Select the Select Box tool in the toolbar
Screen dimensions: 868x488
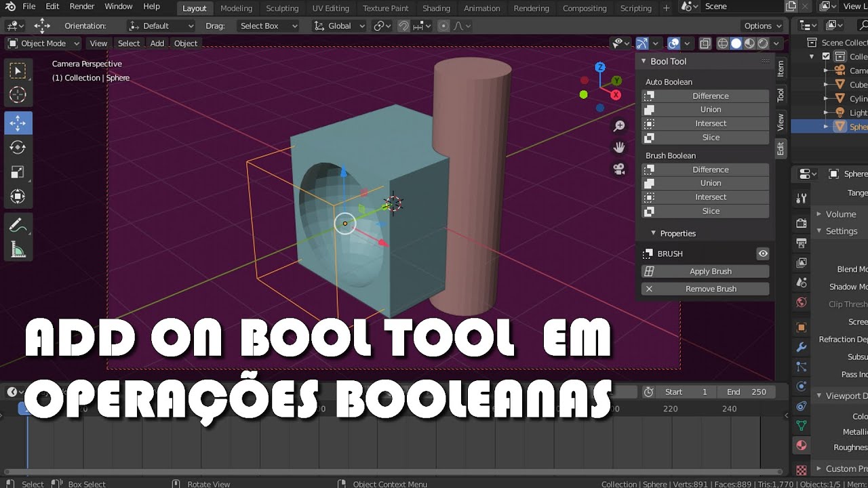[18, 70]
